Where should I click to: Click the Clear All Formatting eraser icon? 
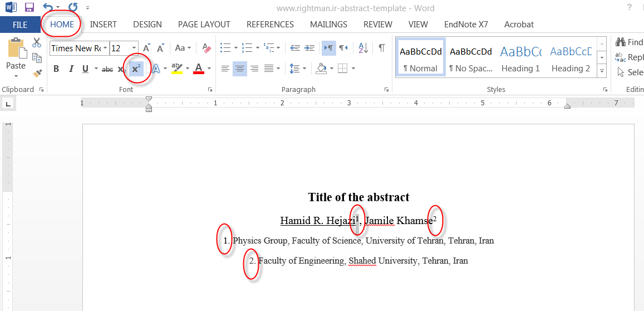point(207,48)
